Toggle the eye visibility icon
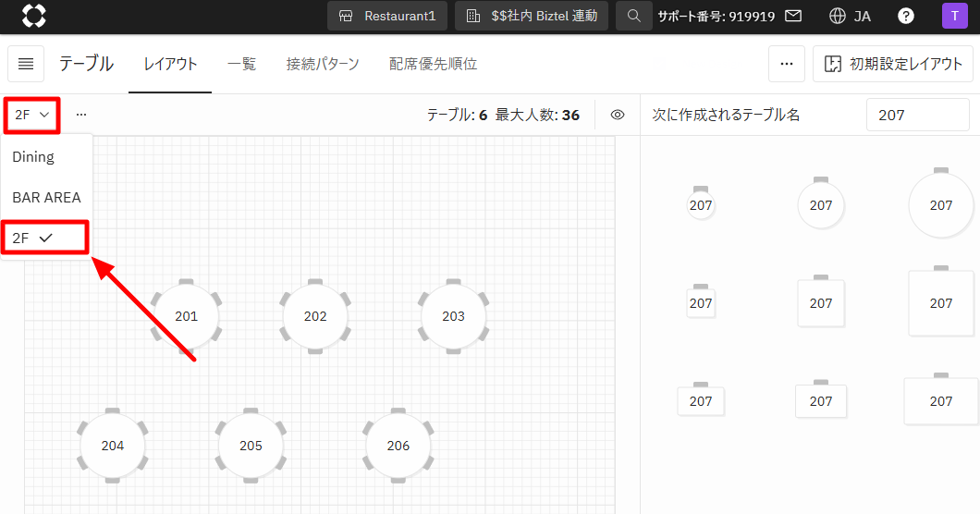 pyautogui.click(x=618, y=115)
